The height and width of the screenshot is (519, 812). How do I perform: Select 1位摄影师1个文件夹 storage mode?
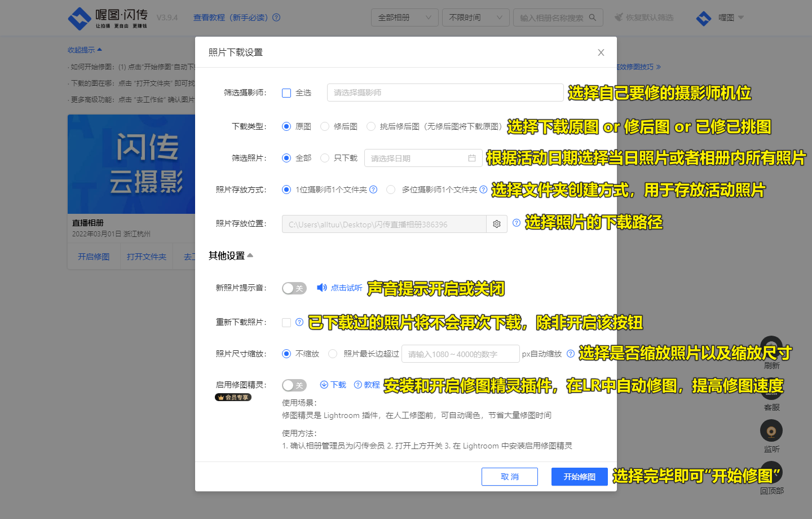click(x=286, y=190)
